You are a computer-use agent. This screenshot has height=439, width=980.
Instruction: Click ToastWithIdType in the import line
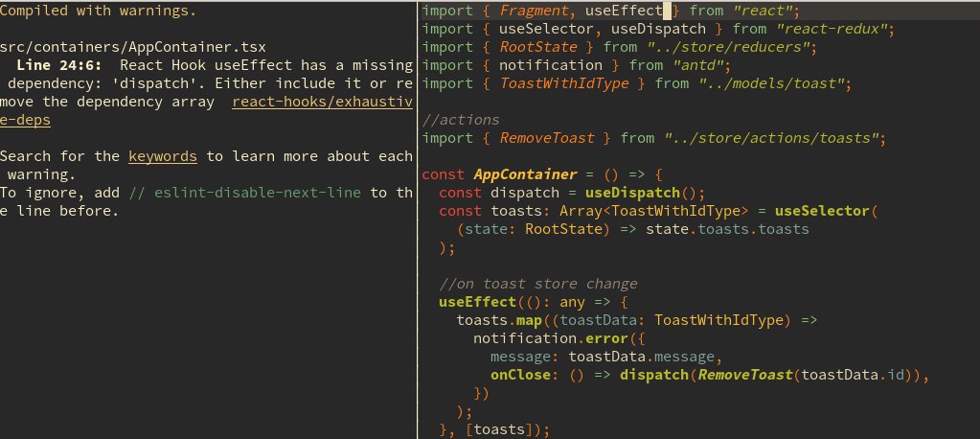click(x=564, y=83)
